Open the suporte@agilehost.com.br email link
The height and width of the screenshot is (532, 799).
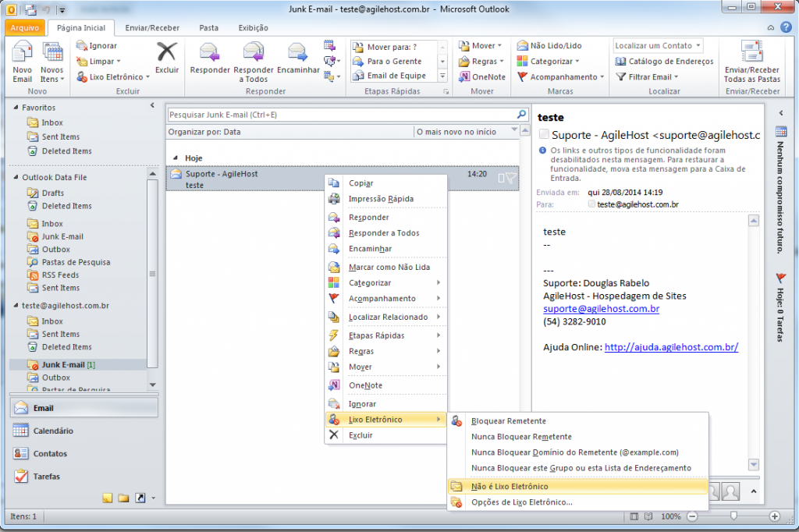(602, 309)
